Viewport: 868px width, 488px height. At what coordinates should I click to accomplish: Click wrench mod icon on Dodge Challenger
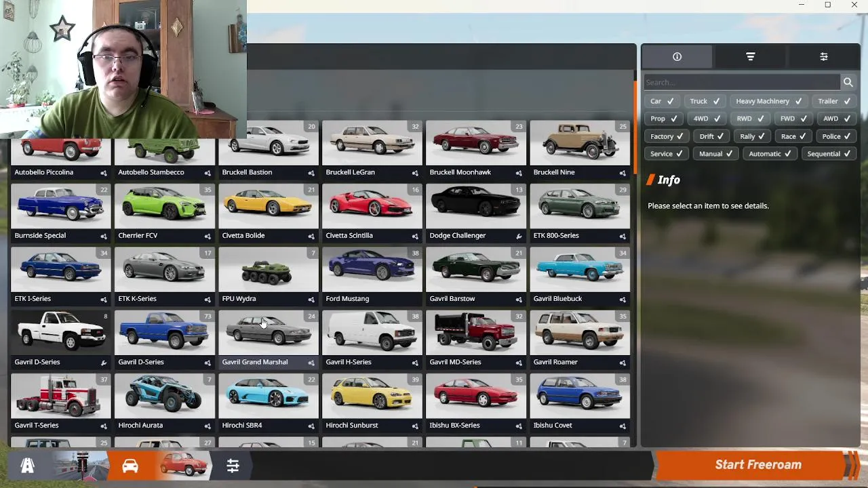pyautogui.click(x=519, y=236)
